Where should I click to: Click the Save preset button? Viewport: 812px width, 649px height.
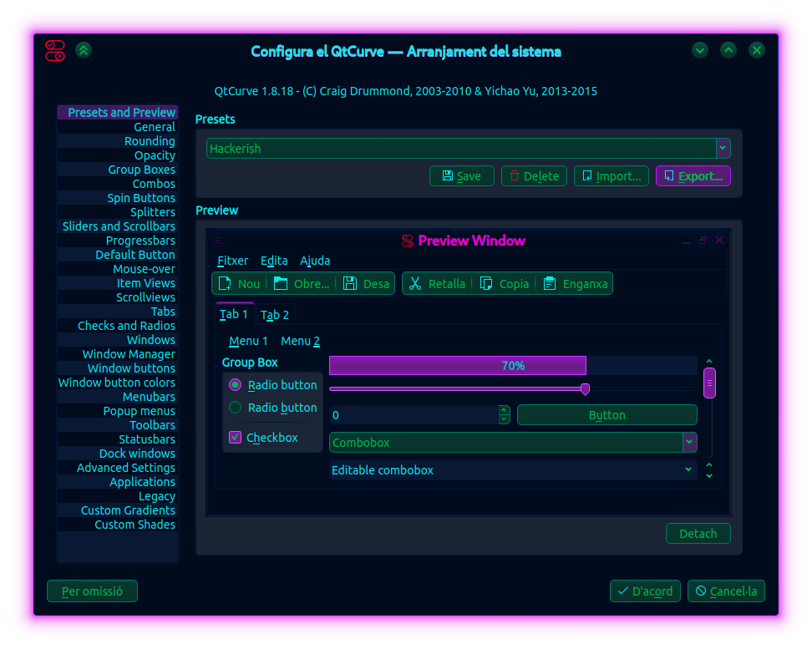(x=462, y=176)
